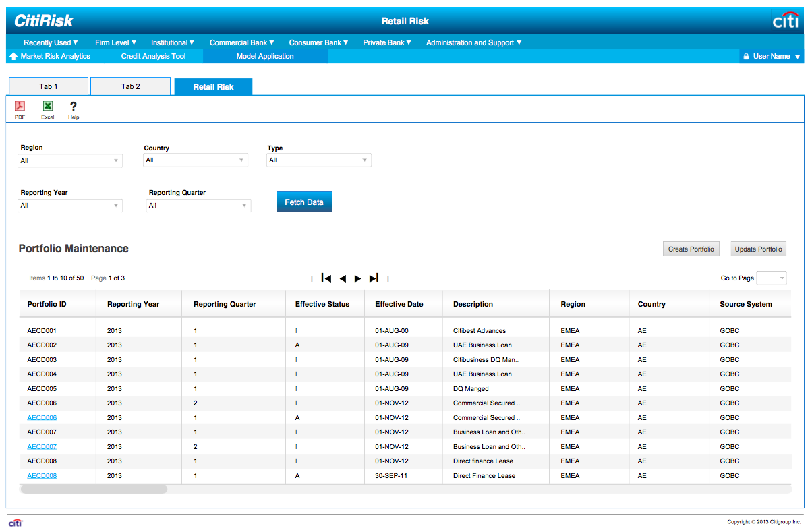Click the Reporting Quarter column header
This screenshot has width=812, height=532.
click(234, 305)
